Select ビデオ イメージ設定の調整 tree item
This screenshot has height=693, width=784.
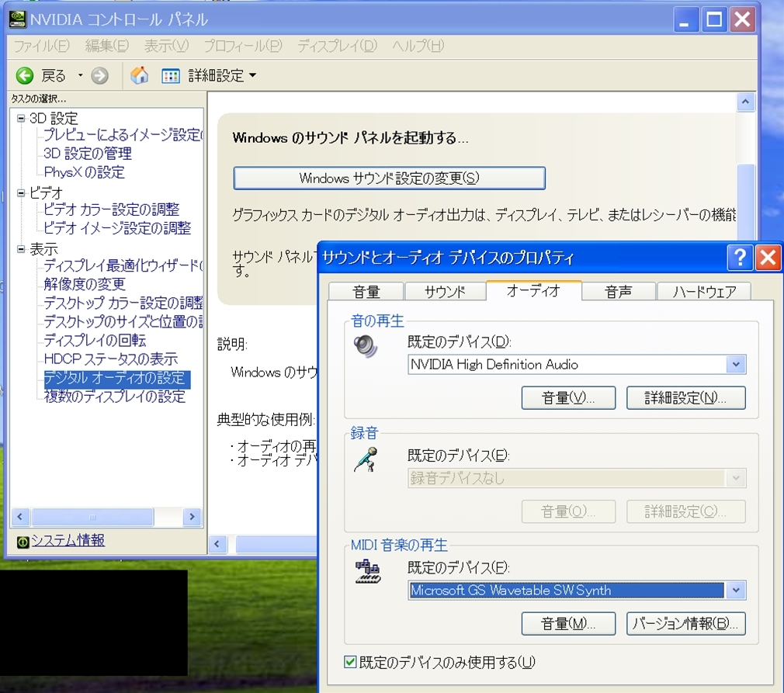click(117, 228)
